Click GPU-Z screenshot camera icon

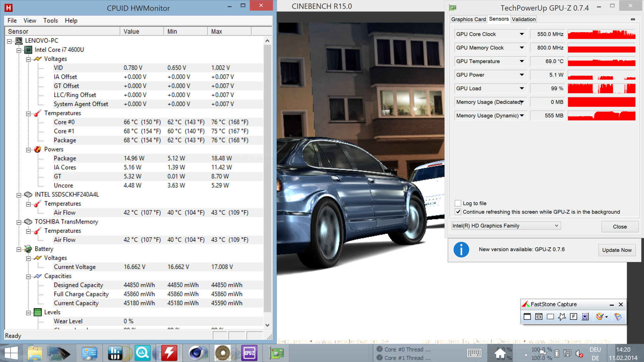[633, 19]
